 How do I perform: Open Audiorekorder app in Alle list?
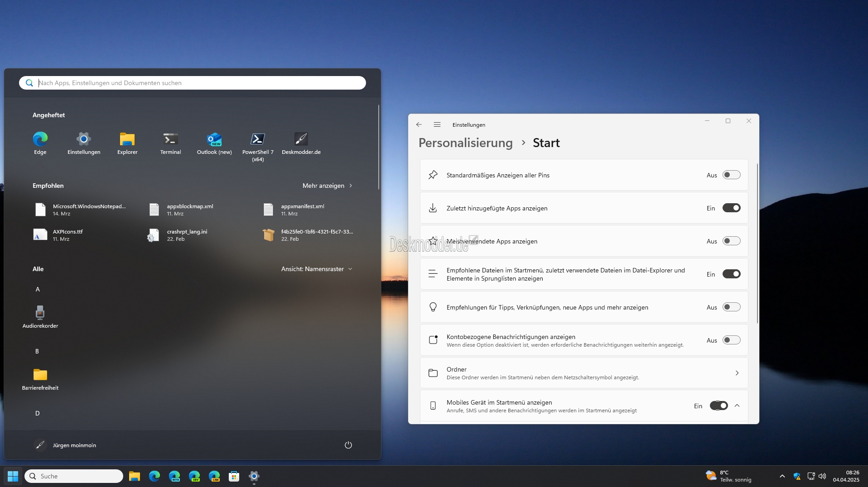[x=40, y=317]
